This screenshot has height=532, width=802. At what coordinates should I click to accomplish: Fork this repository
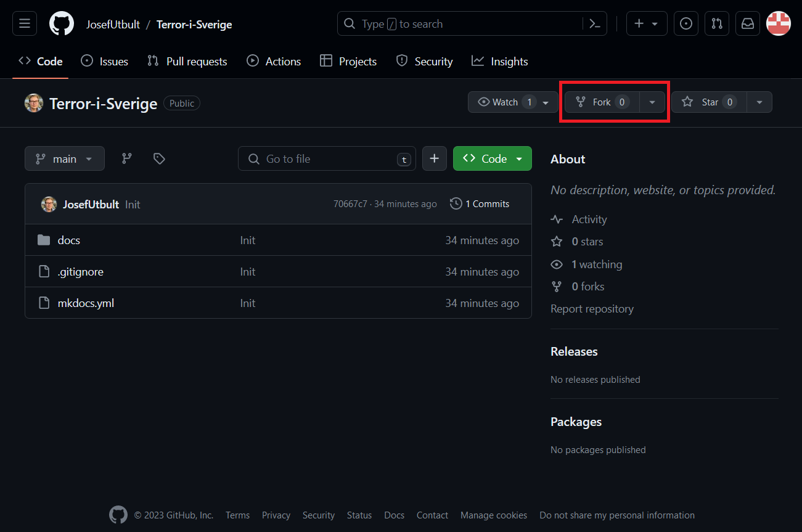click(602, 102)
